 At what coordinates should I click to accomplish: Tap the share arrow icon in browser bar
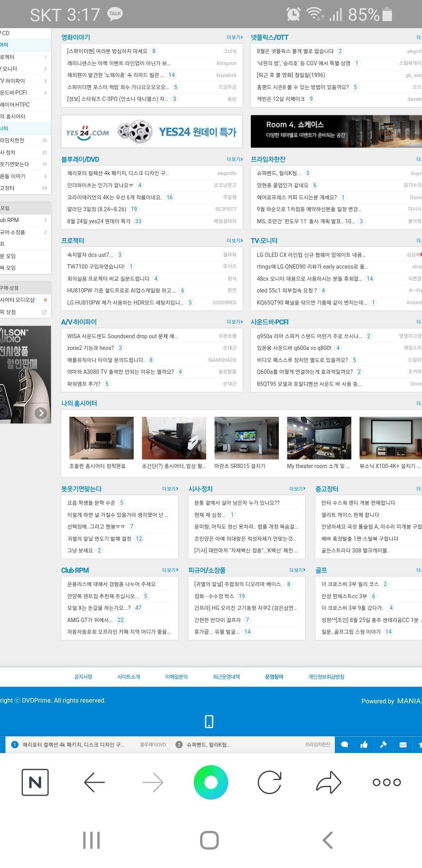[x=329, y=782]
